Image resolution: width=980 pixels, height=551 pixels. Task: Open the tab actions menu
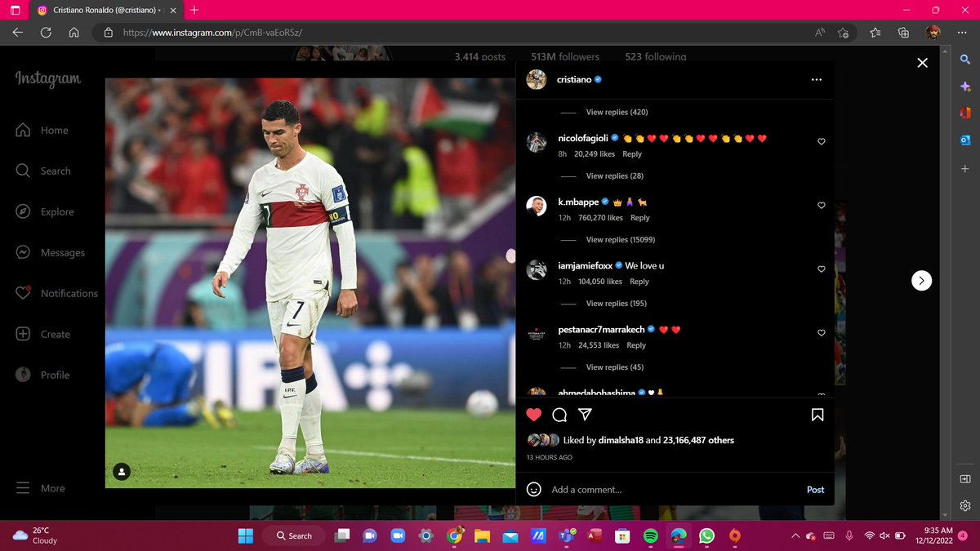pyautogui.click(x=15, y=10)
